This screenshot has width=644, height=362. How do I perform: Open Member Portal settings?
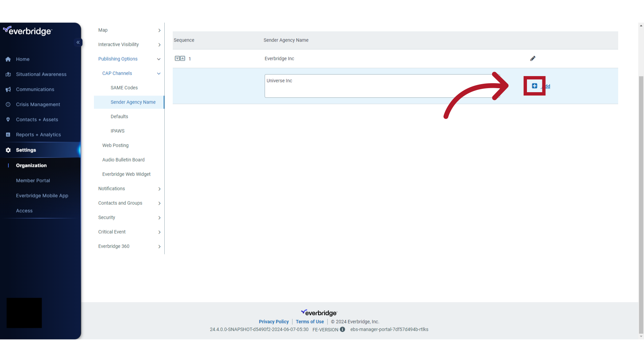click(33, 181)
